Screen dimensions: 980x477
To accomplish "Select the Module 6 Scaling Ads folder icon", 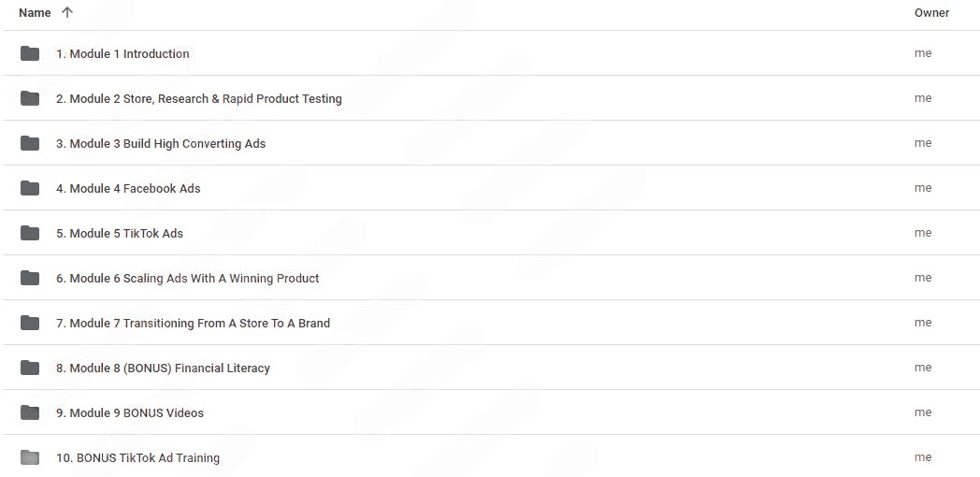I will 30,278.
